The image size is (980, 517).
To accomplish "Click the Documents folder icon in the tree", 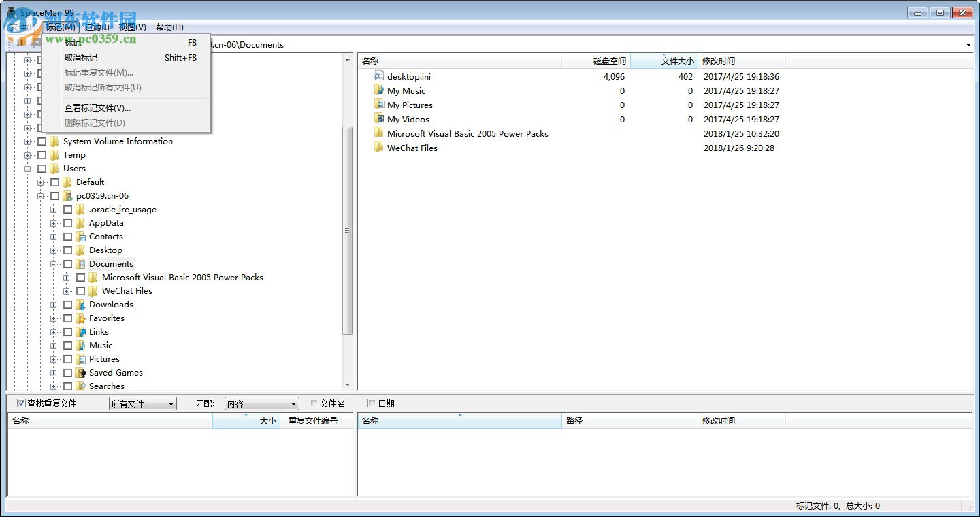I will (80, 264).
